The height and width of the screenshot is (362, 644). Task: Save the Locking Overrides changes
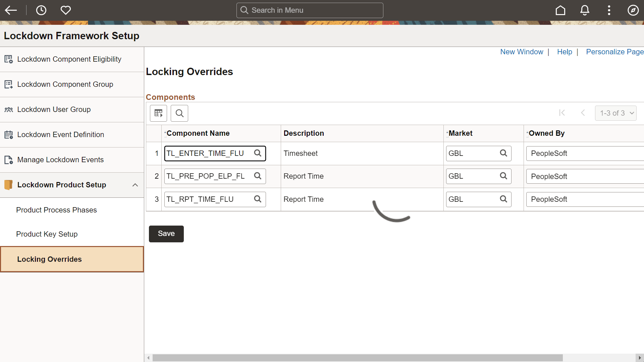tap(166, 234)
